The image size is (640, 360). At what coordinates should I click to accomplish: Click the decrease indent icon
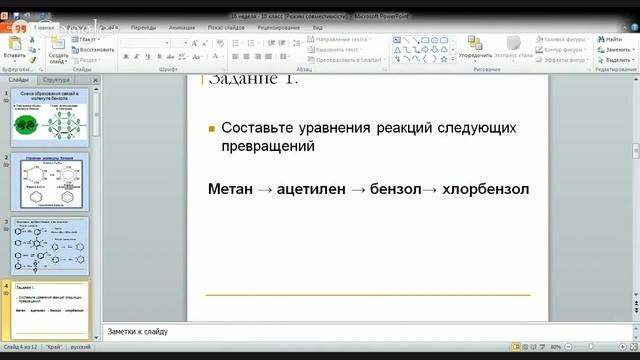point(271,43)
